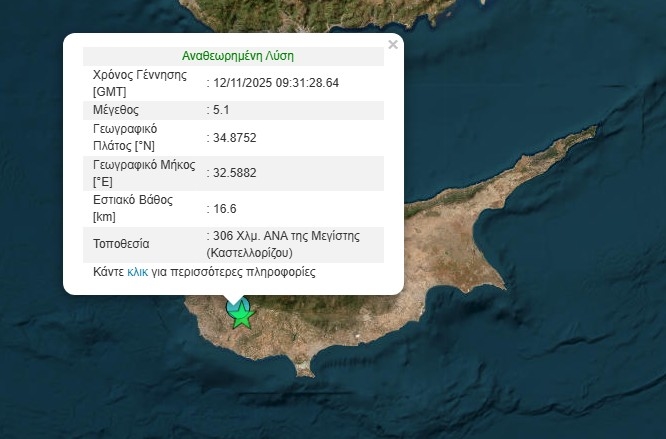This screenshot has width=666, height=439.
Task: Click the location text '306 Χλμ. ΑΝΑ της Μεγίστης'
Action: pyautogui.click(x=284, y=237)
